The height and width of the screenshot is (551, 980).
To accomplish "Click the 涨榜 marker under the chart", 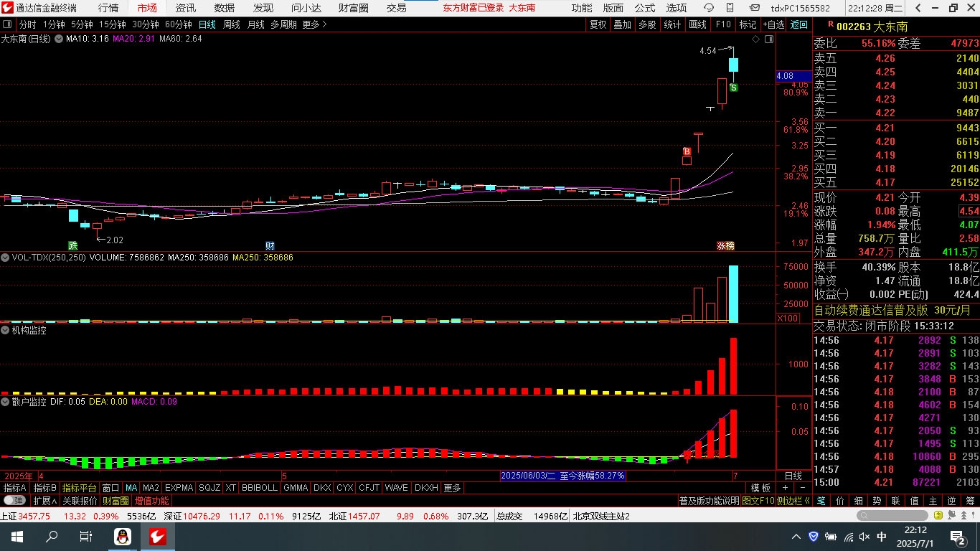I will coord(725,245).
